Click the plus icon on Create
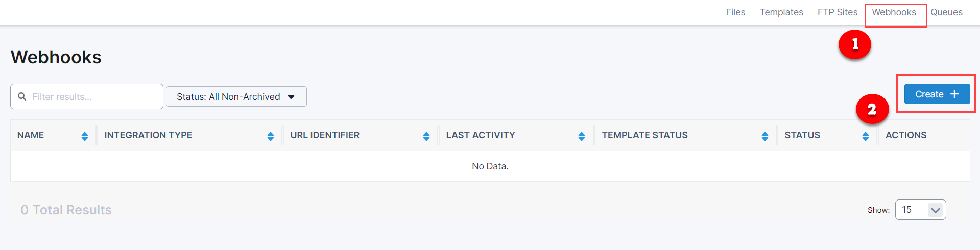Screen dimensions: 980x250 (954, 94)
